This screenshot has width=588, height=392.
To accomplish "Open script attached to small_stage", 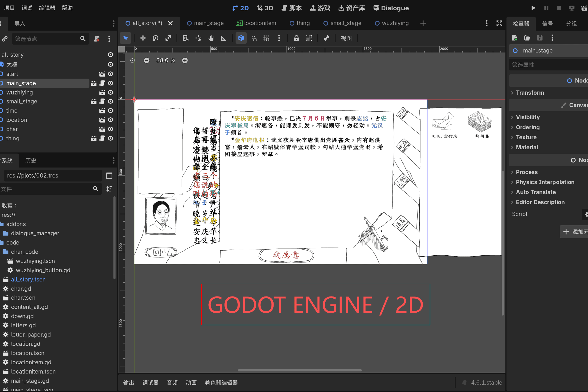I will 102,101.
